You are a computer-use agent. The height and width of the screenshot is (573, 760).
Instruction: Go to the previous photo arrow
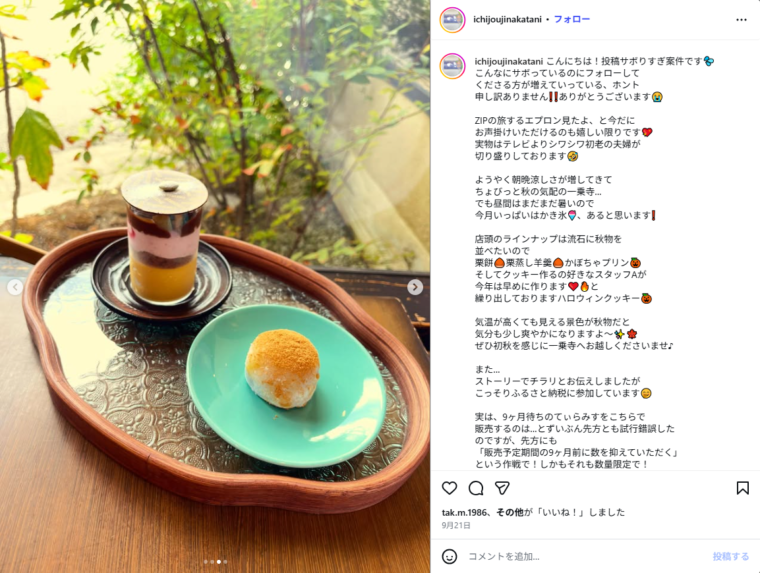15,287
